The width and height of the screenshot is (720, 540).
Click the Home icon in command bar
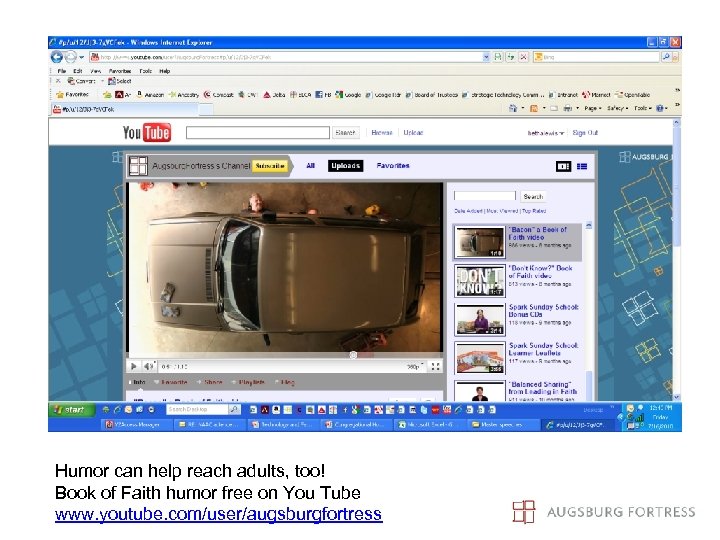click(513, 108)
